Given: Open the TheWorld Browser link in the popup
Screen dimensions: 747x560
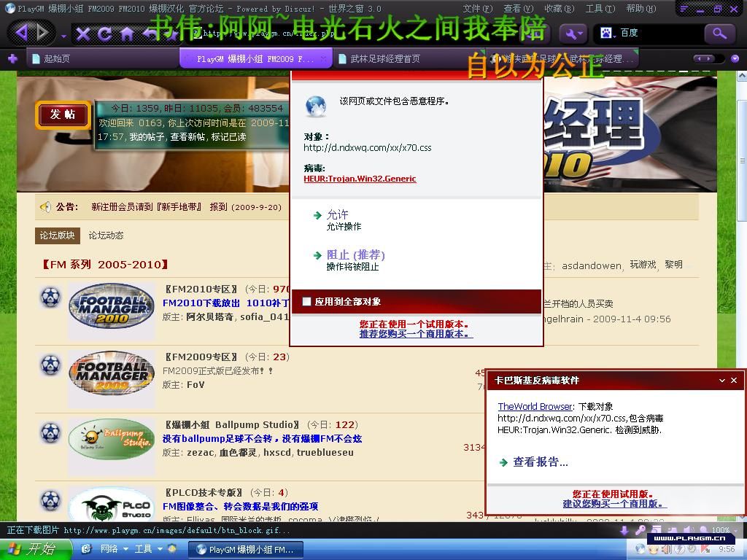Looking at the screenshot, I should coord(535,406).
